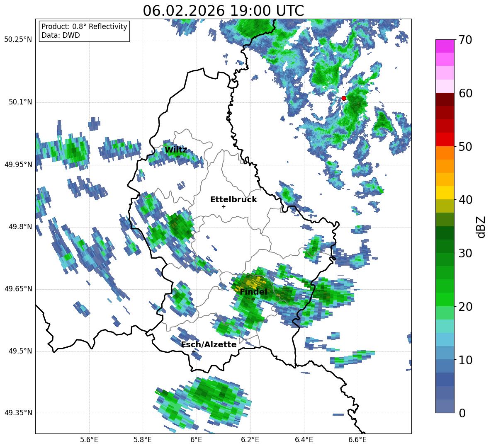Click the bright green colorbar band at 20
The image size is (491, 448).
point(445,299)
